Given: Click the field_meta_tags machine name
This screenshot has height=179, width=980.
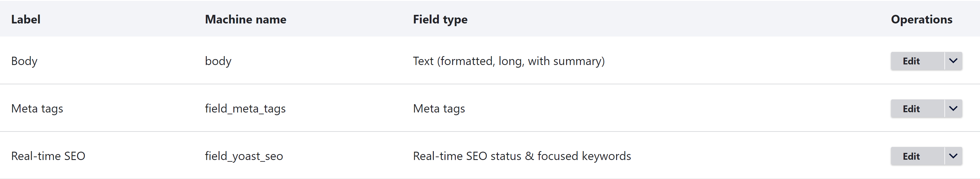Looking at the screenshot, I should [x=246, y=109].
